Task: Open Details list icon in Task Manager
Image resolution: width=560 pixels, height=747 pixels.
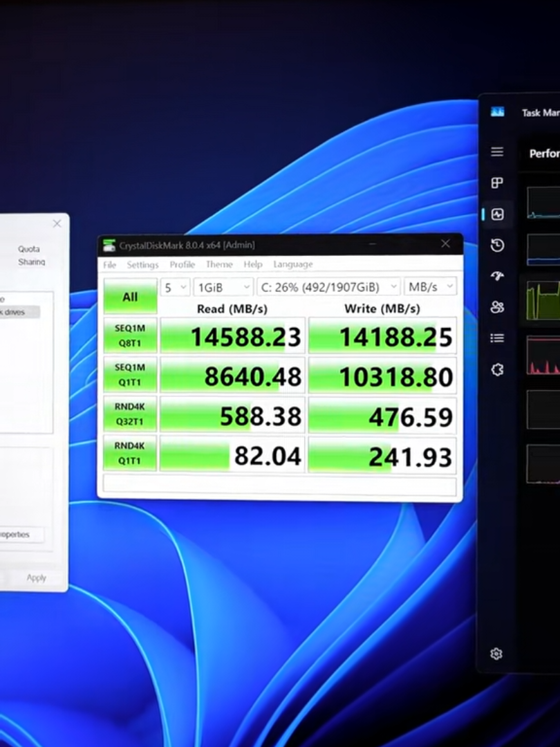Action: 497,338
